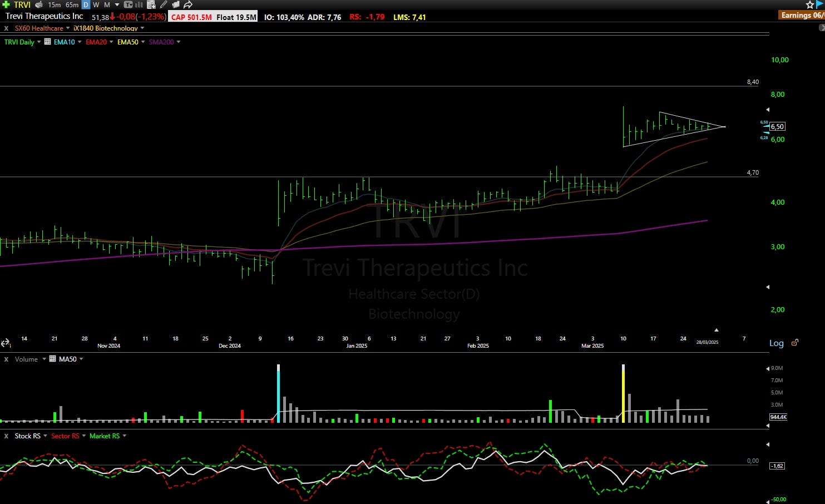Click the text tool T icon

[128, 4]
